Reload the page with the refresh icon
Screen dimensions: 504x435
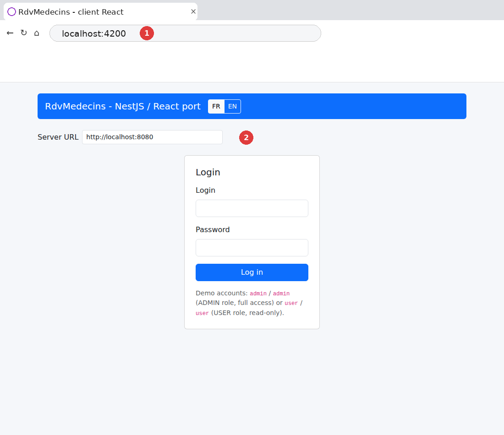coord(23,33)
